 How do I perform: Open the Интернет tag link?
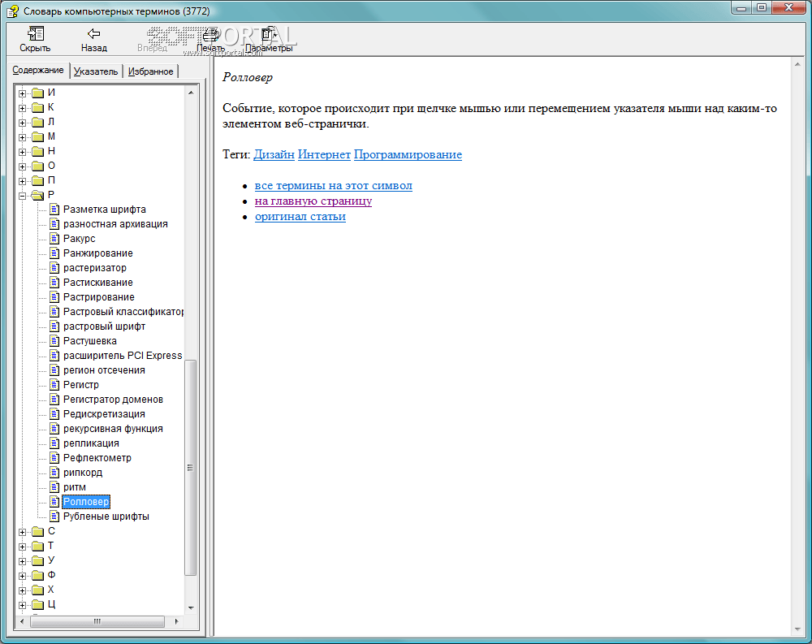tap(324, 154)
